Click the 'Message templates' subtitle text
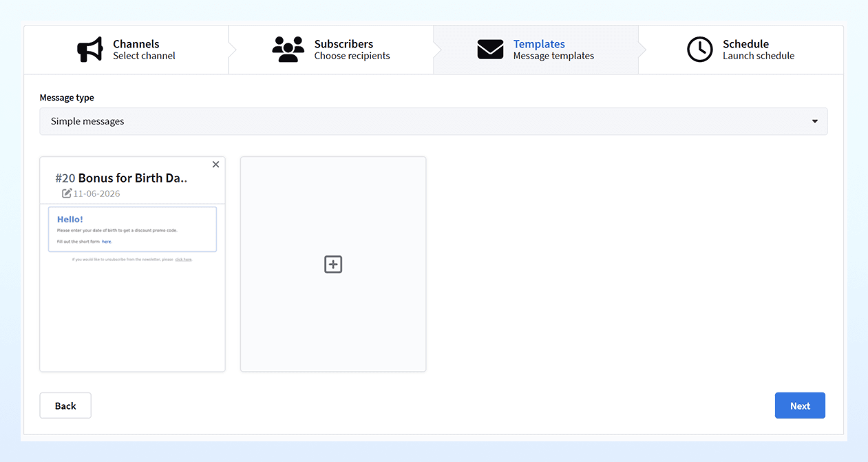This screenshot has height=462, width=868. 553,56
